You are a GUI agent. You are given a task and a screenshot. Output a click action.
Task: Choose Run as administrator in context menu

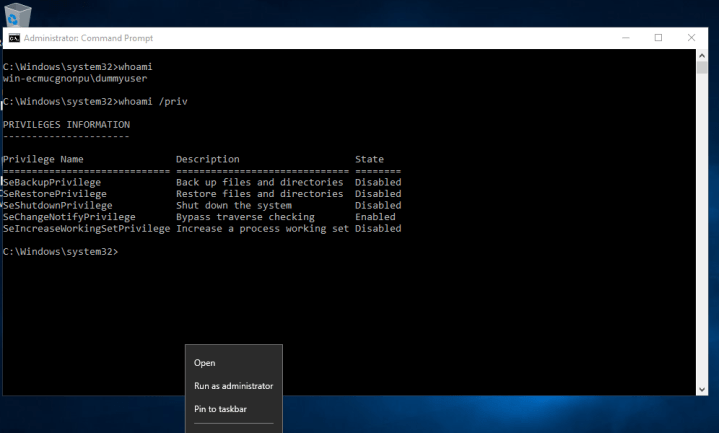233,386
